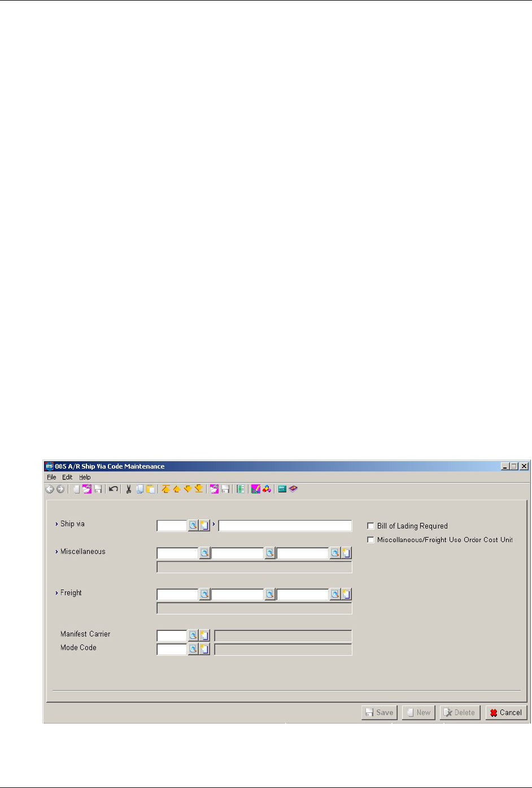Jump to last record with the barred down arrow

(199, 489)
